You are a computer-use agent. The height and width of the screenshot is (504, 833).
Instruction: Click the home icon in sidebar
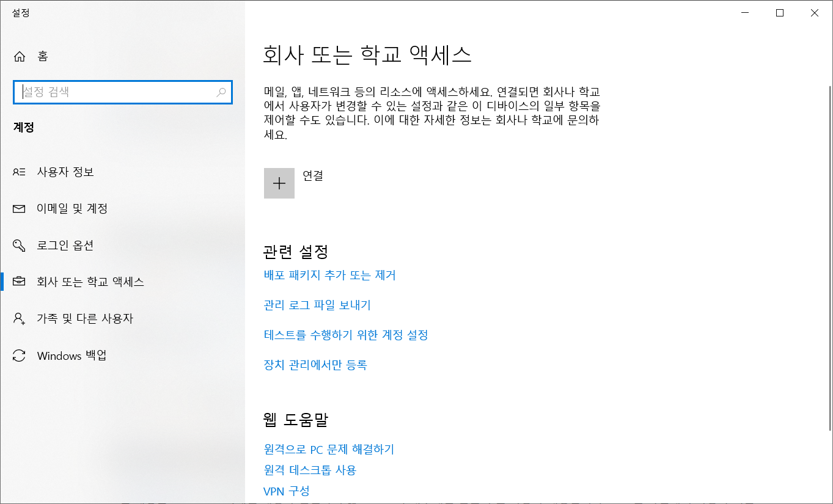20,56
